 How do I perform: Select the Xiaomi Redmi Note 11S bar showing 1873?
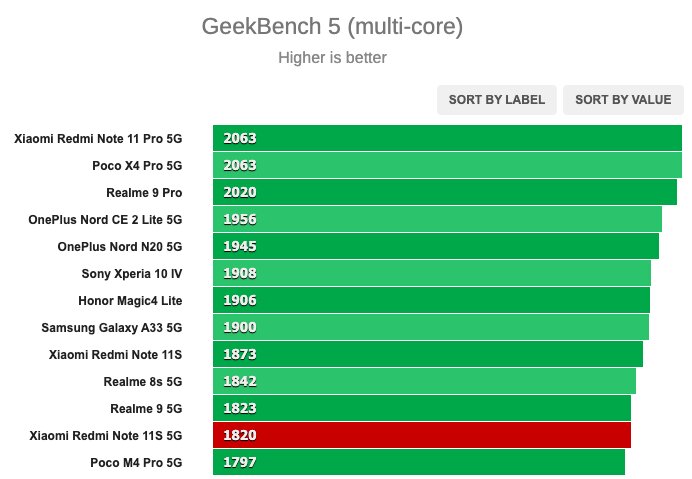428,354
